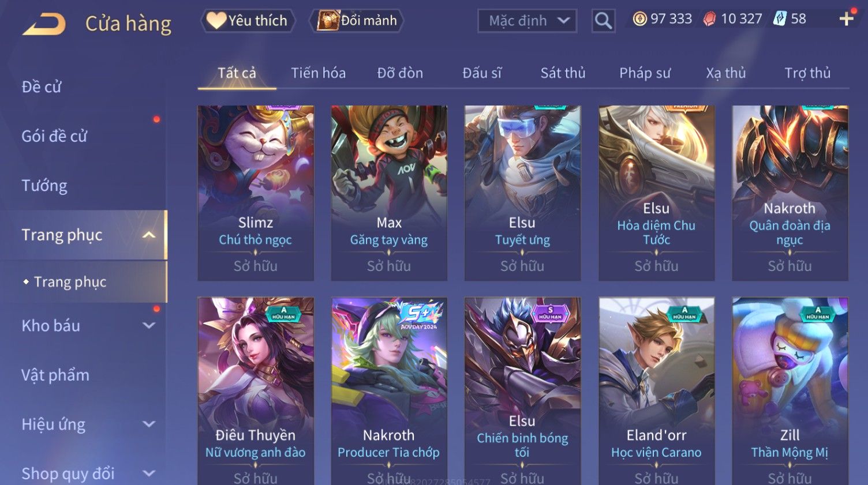Tap the blue voucher currency icon
Viewport: 868px width, 485px height.
point(780,19)
